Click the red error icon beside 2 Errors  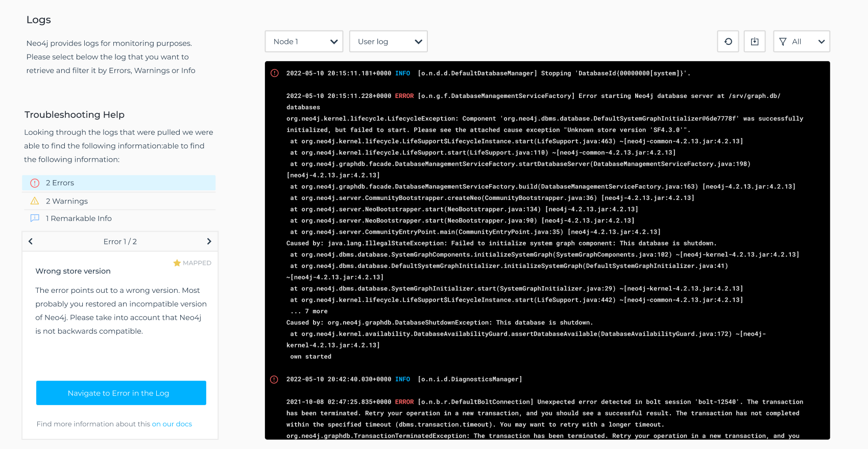(35, 183)
